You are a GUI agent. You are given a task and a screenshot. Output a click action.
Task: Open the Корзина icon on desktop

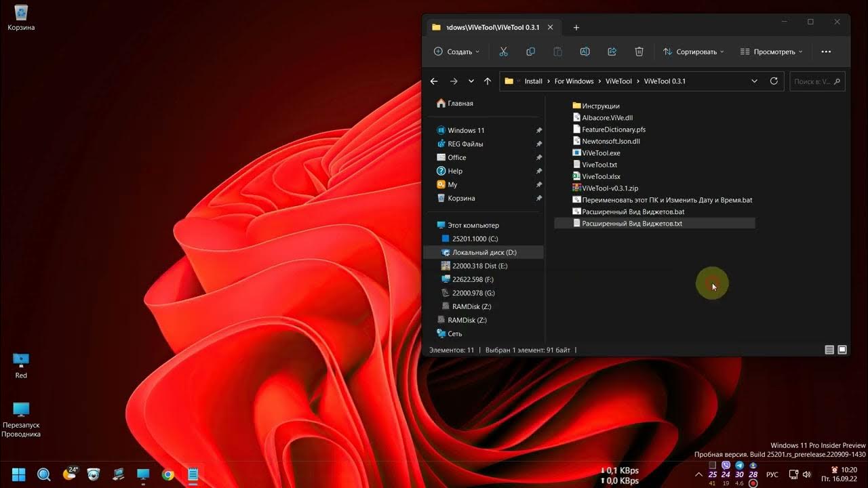(x=21, y=18)
